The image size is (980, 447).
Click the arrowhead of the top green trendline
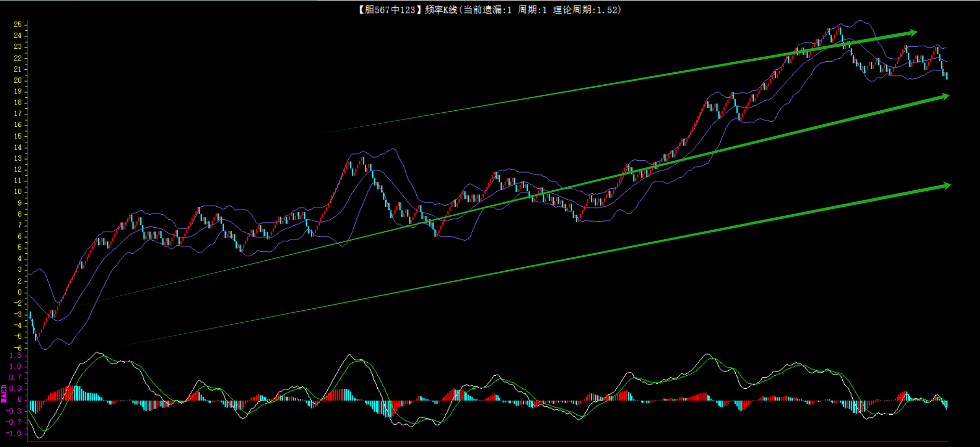[x=912, y=33]
